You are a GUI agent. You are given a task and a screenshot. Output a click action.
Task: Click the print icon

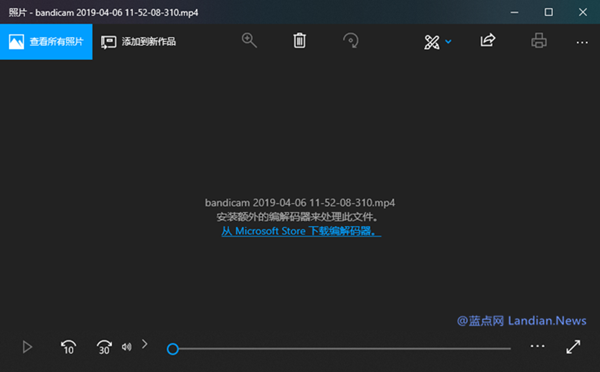point(539,41)
